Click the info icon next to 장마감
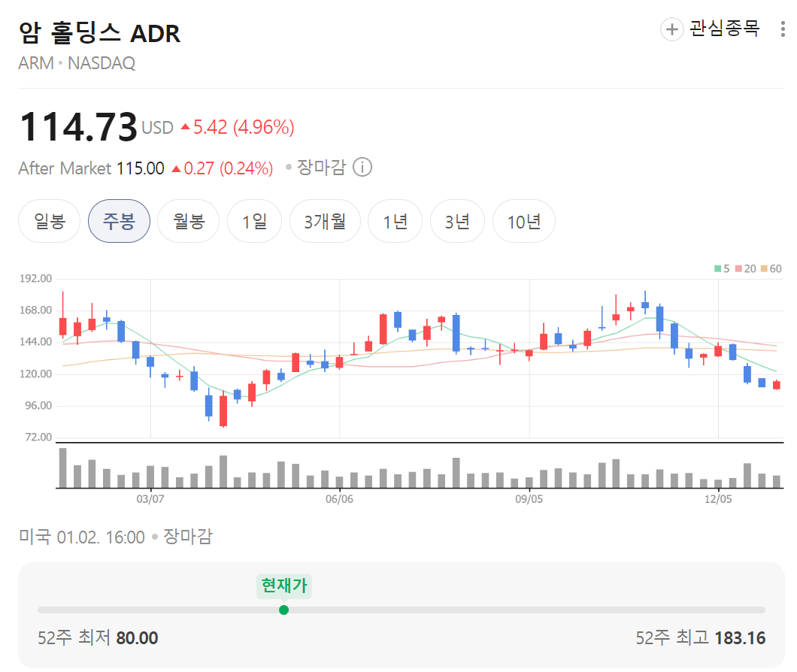 coord(362,167)
